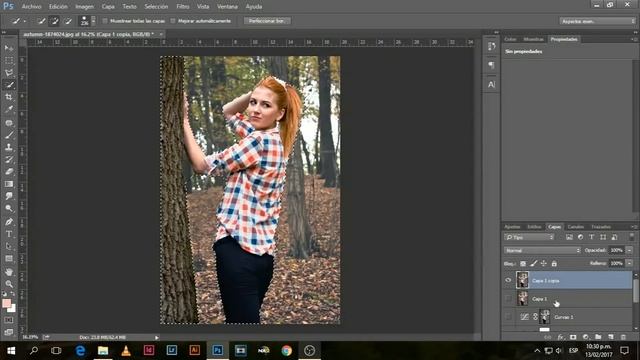
Task: Toggle lock position icon
Action: [544, 264]
